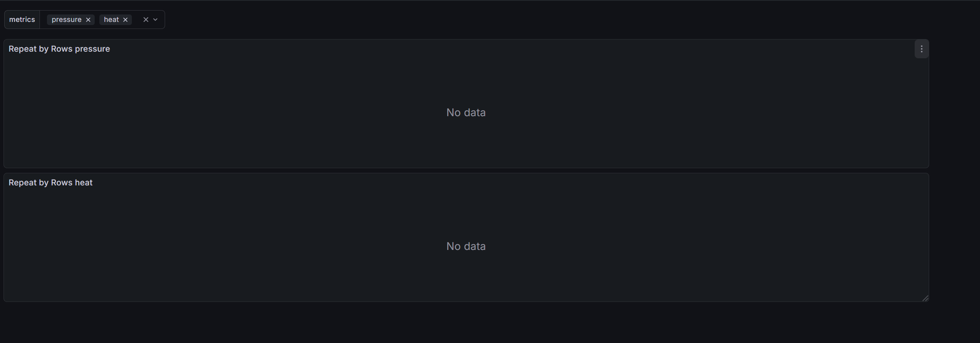
Task: Click the word "Rows" in pressure panel title
Action: [x=61, y=49]
